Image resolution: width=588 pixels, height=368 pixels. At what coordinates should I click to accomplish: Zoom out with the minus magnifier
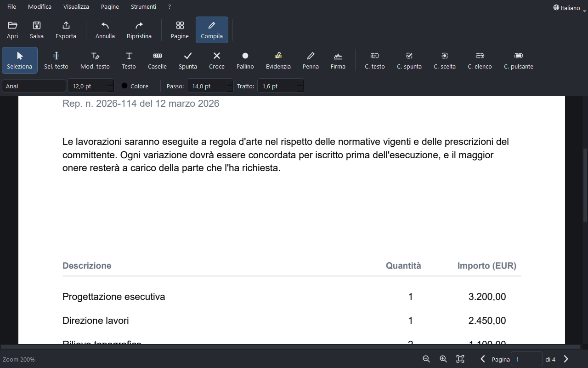(426, 359)
